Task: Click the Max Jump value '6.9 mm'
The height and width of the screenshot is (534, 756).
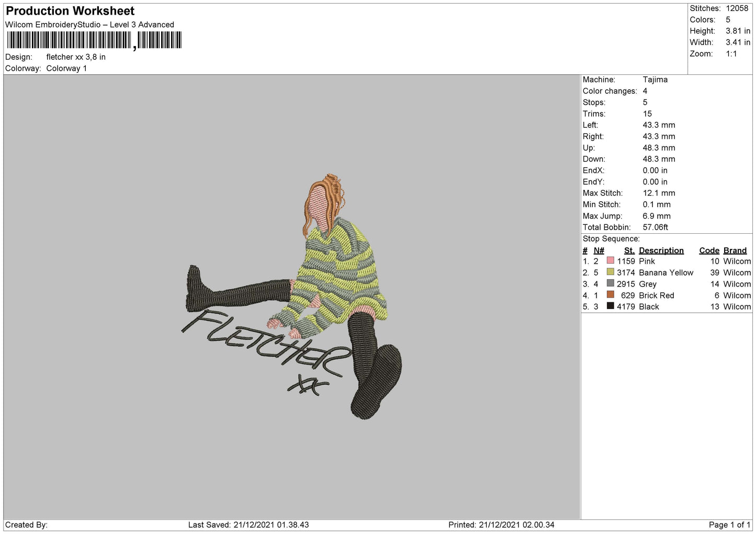Action: (x=657, y=216)
